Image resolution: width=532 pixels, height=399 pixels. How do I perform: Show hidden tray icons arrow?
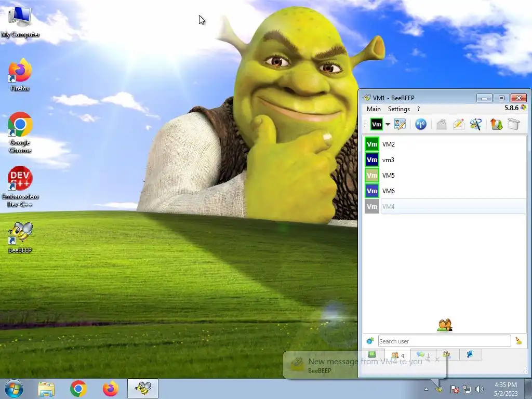click(426, 389)
